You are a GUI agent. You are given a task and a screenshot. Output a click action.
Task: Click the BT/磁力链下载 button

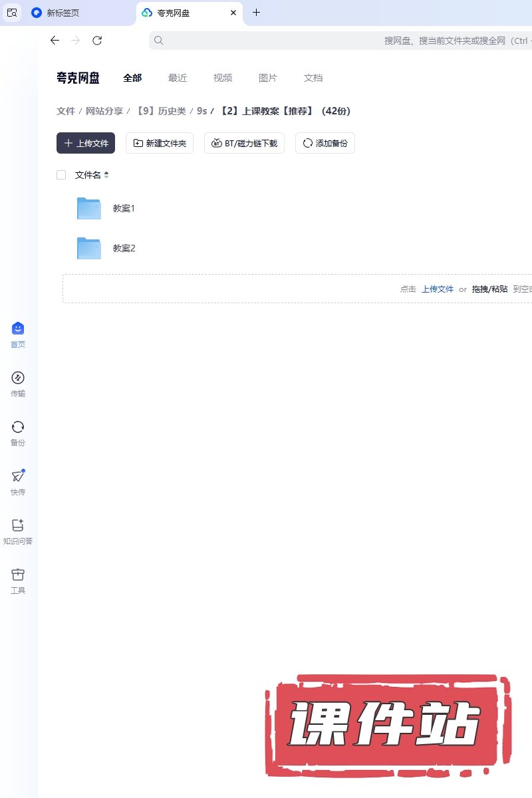(x=244, y=143)
